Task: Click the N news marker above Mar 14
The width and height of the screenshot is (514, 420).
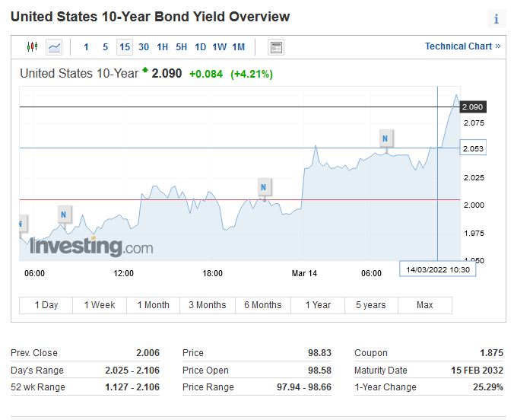Action: 263,186
